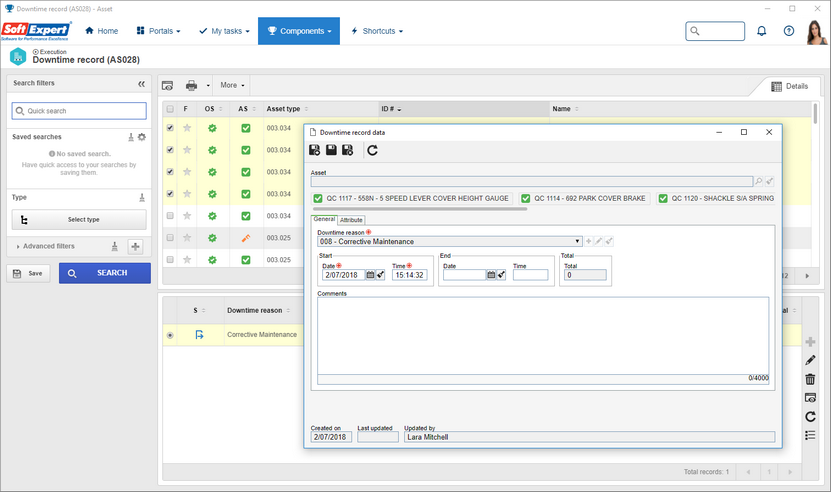This screenshot has width=831, height=492.
Task: Refresh downtime list with right-side reload icon
Action: tap(810, 417)
